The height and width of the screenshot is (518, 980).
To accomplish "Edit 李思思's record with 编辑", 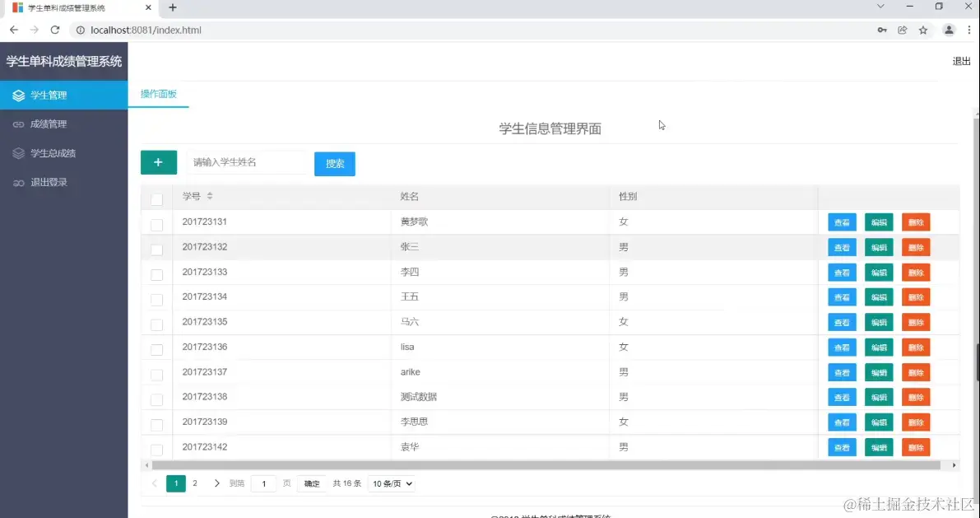I will coord(879,422).
